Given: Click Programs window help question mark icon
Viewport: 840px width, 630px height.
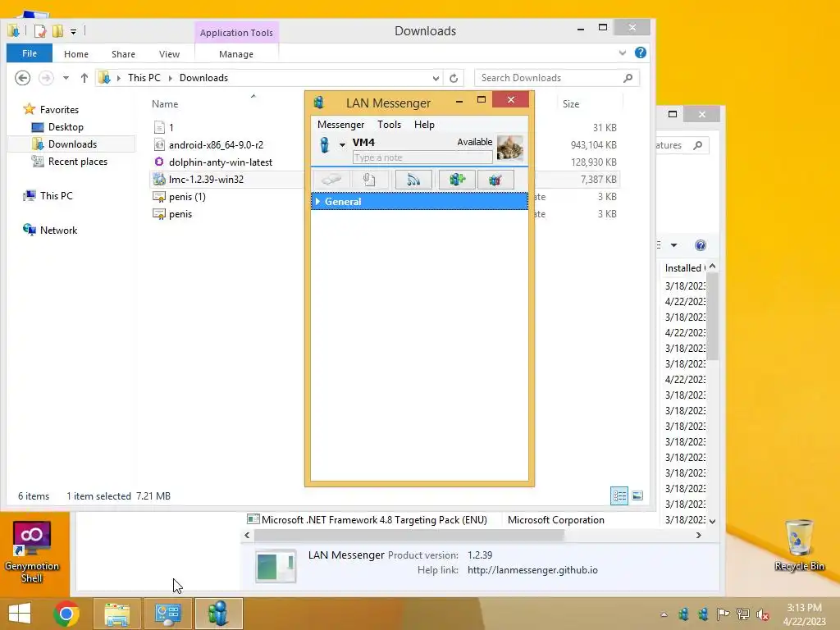Looking at the screenshot, I should (x=701, y=245).
